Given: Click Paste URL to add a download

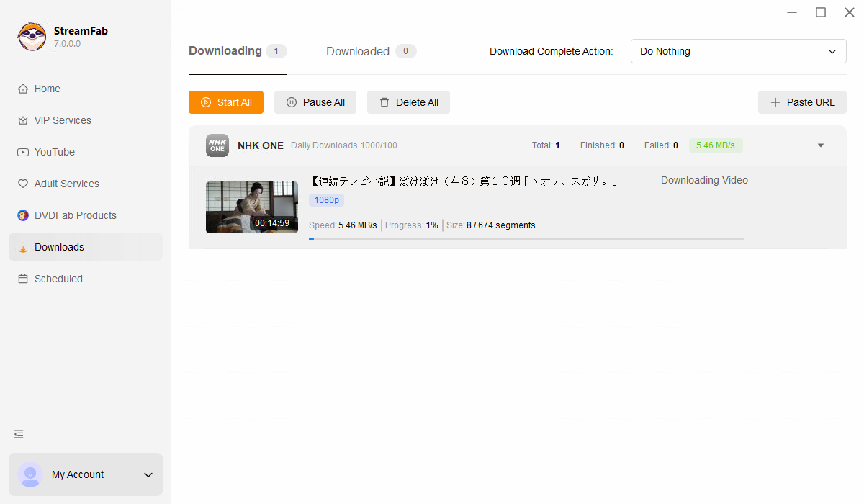Looking at the screenshot, I should click(x=801, y=102).
